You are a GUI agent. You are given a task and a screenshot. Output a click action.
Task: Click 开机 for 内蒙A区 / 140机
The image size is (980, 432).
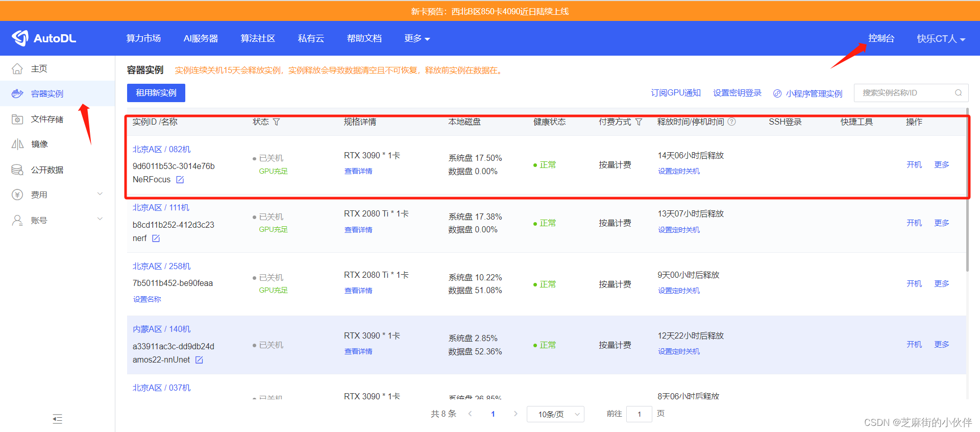(914, 344)
